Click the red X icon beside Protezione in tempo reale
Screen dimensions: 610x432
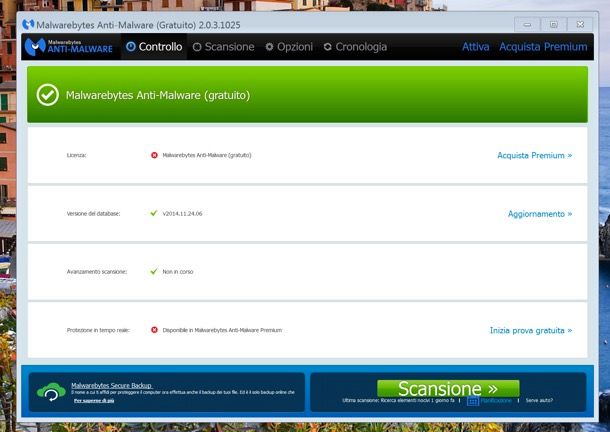point(154,330)
